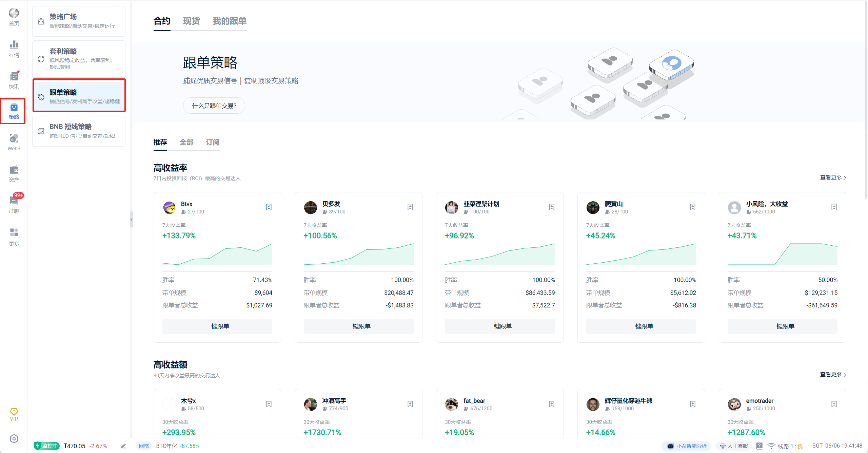
Task: Toggle bookmark on fat_bear trader card
Action: 552,404
